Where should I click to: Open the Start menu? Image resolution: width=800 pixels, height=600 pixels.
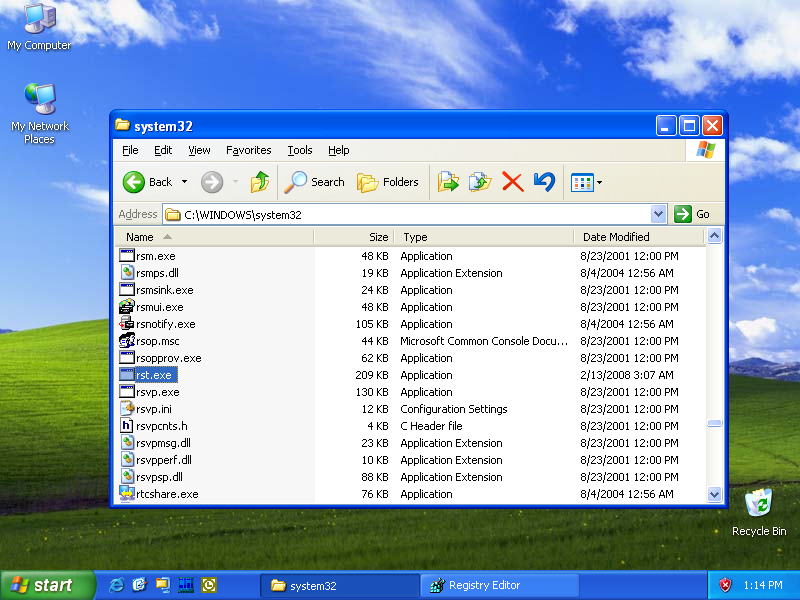click(x=47, y=585)
